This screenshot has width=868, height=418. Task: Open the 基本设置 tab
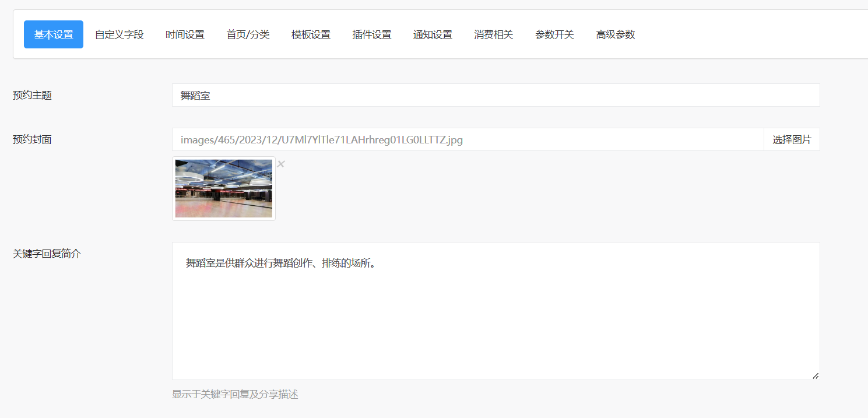(x=54, y=34)
